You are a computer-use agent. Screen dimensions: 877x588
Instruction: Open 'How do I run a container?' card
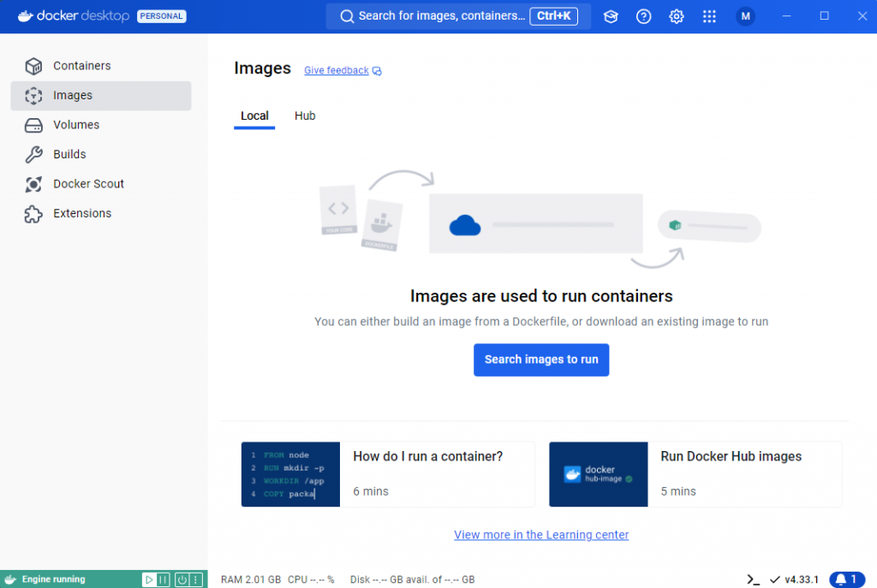(x=388, y=474)
